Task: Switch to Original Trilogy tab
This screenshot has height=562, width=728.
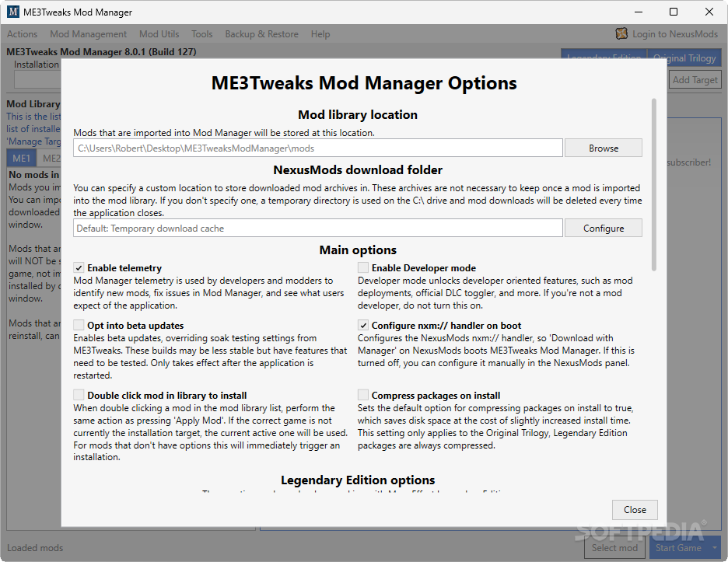Action: coord(684,58)
